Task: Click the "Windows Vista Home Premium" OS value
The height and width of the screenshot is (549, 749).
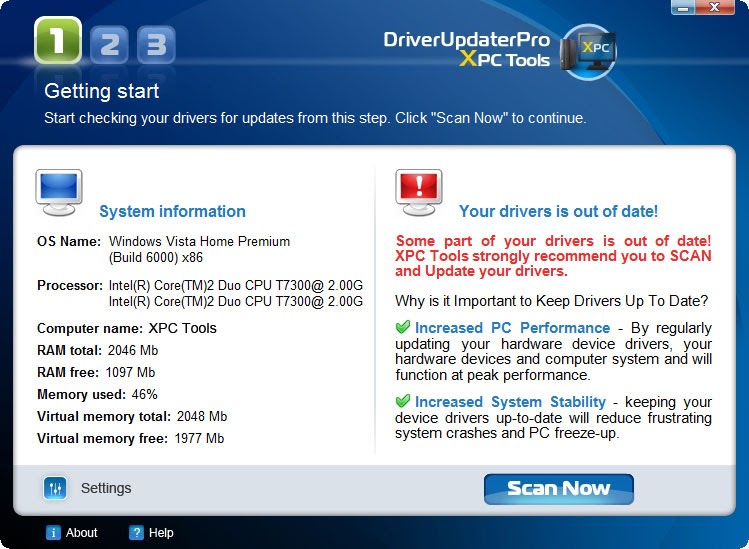Action: [199, 241]
